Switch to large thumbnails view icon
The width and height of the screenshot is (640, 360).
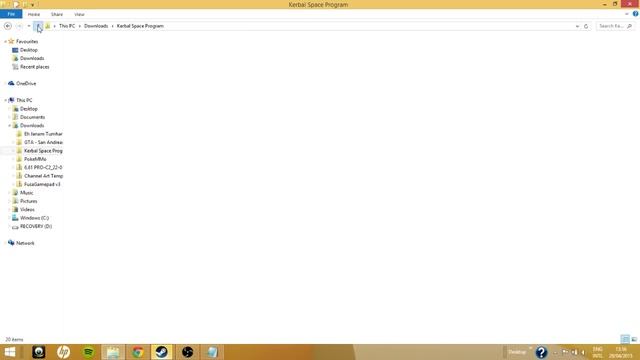(x=634, y=339)
